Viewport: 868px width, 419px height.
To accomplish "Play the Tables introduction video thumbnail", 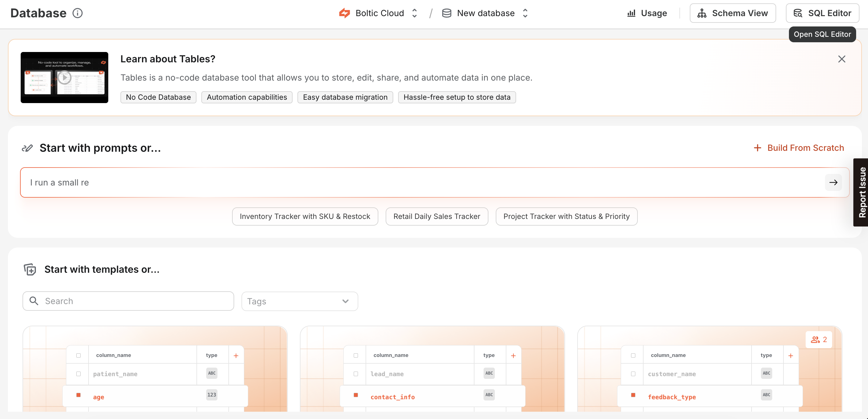I will point(64,77).
